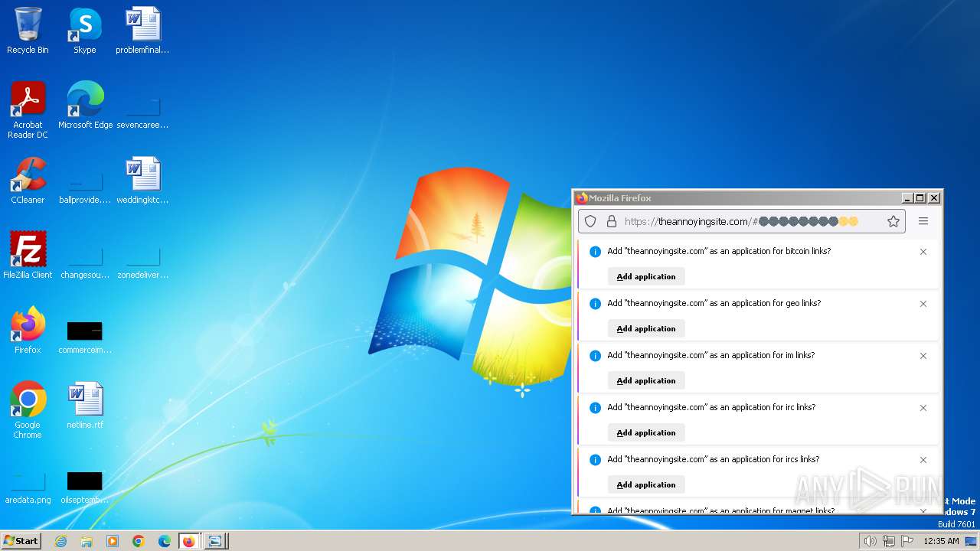
Task: Open the Windows Start menu
Action: 21,541
